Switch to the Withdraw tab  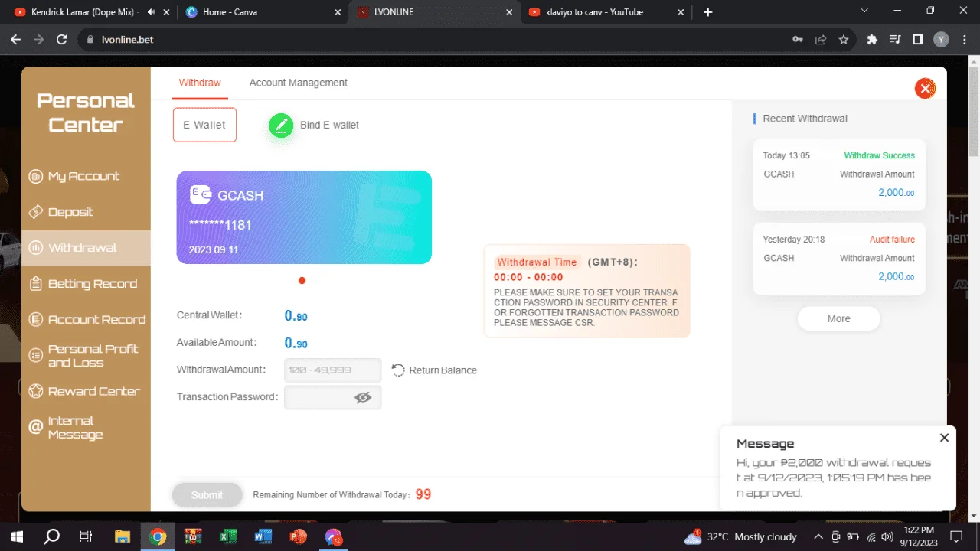[200, 83]
